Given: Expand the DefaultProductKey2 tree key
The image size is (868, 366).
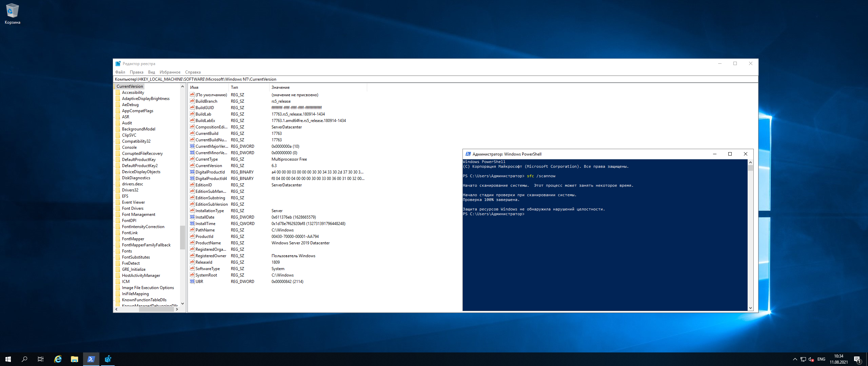Looking at the screenshot, I should pos(114,166).
